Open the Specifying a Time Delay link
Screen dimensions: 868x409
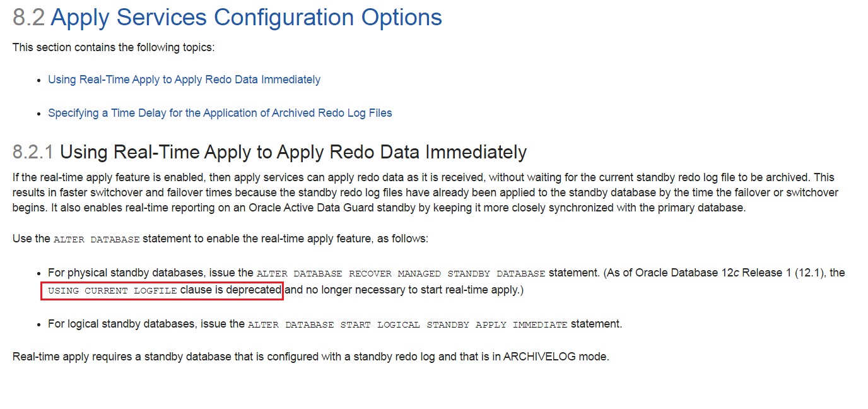(220, 113)
